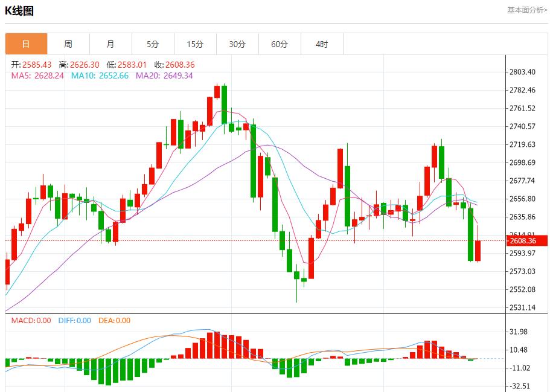Switch to the 周 weekly tab
The height and width of the screenshot is (392, 550).
(x=68, y=44)
